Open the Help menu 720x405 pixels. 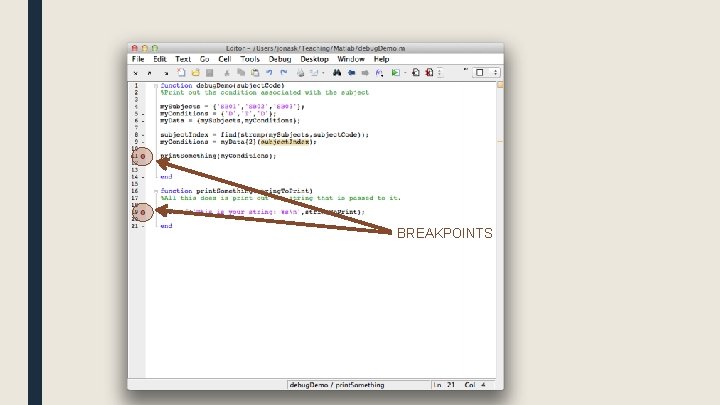[x=381, y=59]
